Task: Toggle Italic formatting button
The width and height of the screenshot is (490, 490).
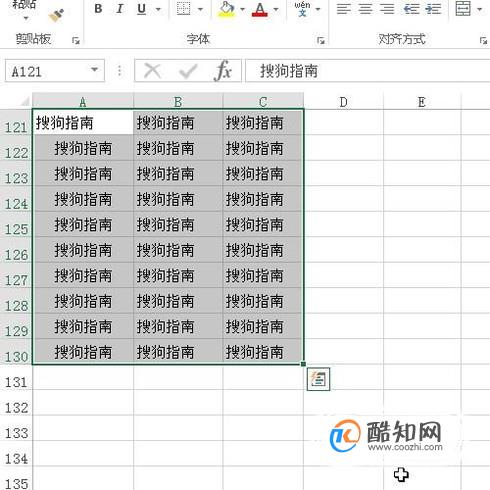Action: coord(120,9)
